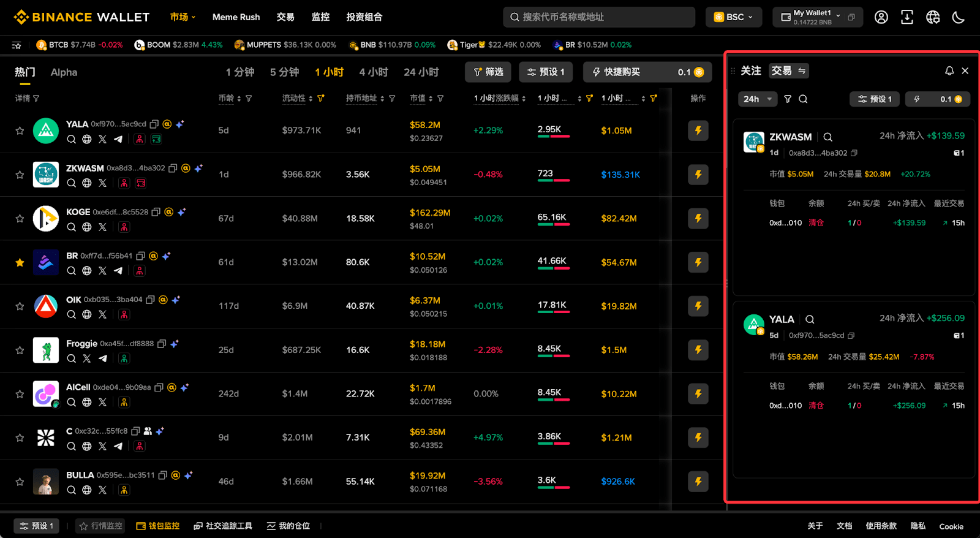
Task: Open BSC network selector dropdown
Action: pyautogui.click(x=734, y=17)
